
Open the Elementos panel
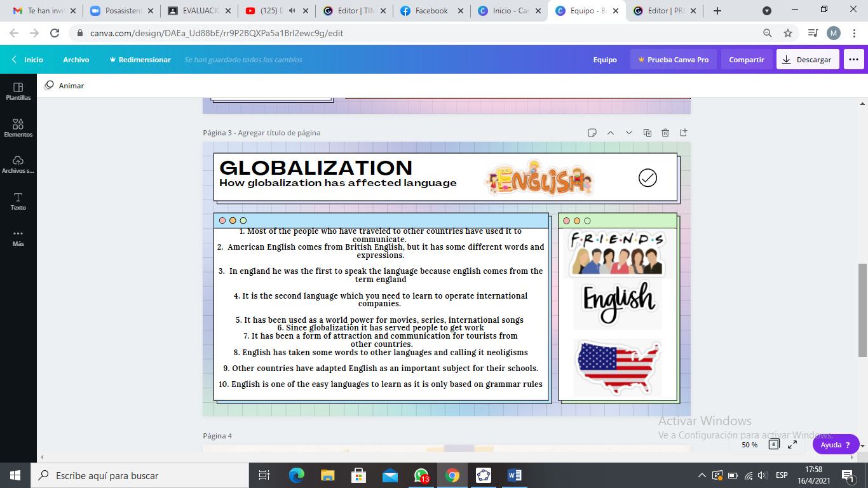coord(18,127)
